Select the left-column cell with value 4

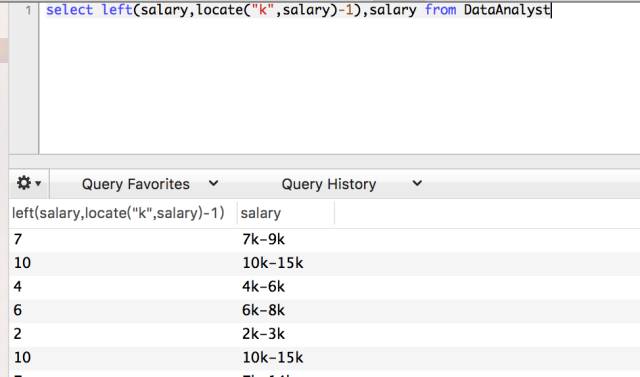18,287
